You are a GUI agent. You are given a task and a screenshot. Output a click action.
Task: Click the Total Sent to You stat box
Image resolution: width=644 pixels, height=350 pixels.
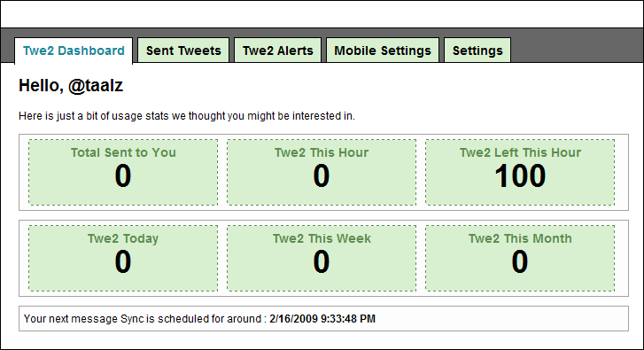pos(123,172)
